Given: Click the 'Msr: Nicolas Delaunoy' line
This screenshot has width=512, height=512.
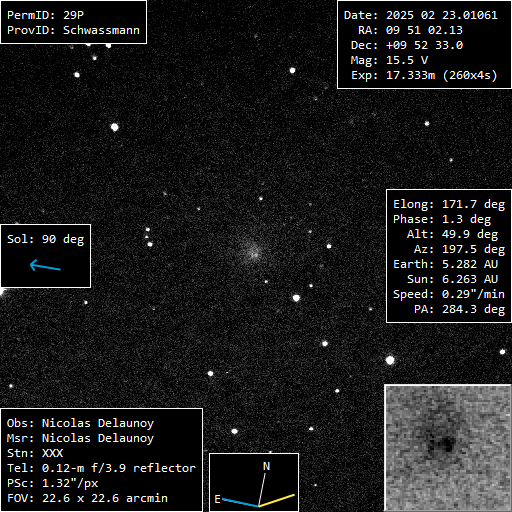Looking at the screenshot, I should pos(80,438).
